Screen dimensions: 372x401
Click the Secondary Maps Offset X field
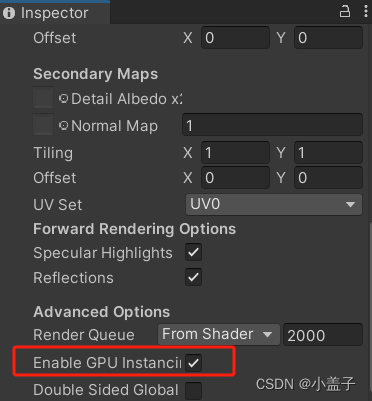point(235,177)
